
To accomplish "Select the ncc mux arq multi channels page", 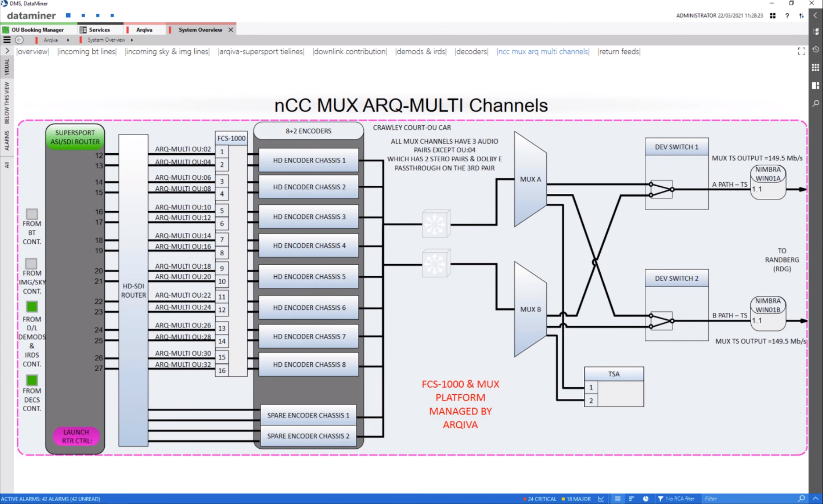I will tap(543, 51).
